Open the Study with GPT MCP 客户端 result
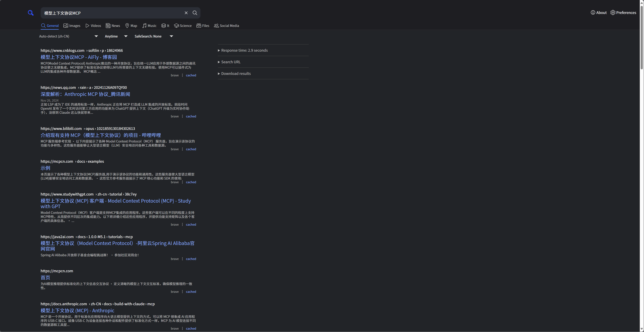The width and height of the screenshot is (644, 332). tap(116, 203)
